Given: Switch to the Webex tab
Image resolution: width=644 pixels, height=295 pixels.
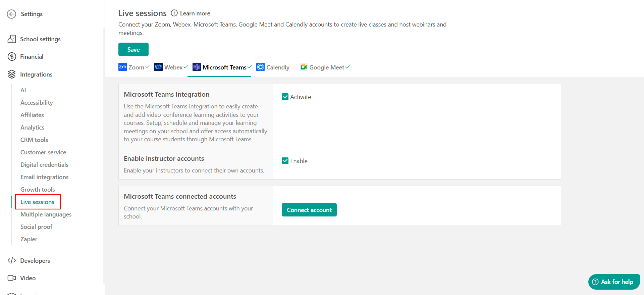Looking at the screenshot, I should (x=171, y=67).
